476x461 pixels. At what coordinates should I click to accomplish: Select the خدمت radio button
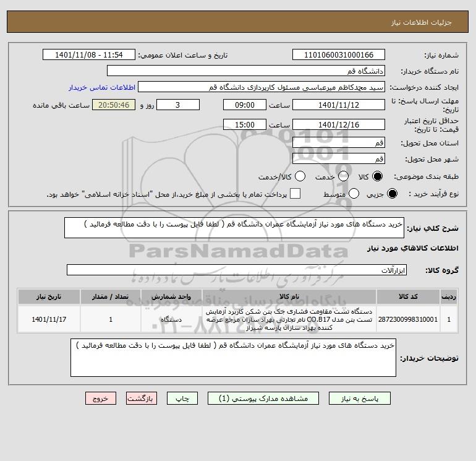tap(343, 176)
